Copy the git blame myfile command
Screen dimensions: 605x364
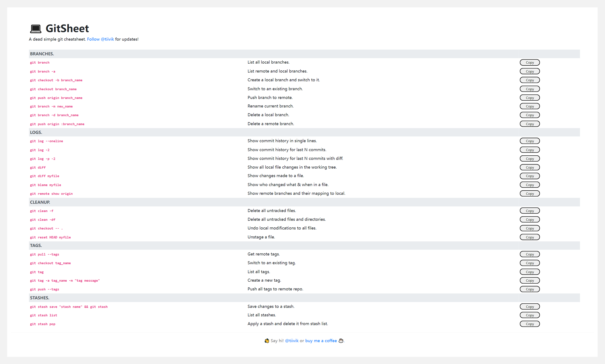tap(529, 185)
